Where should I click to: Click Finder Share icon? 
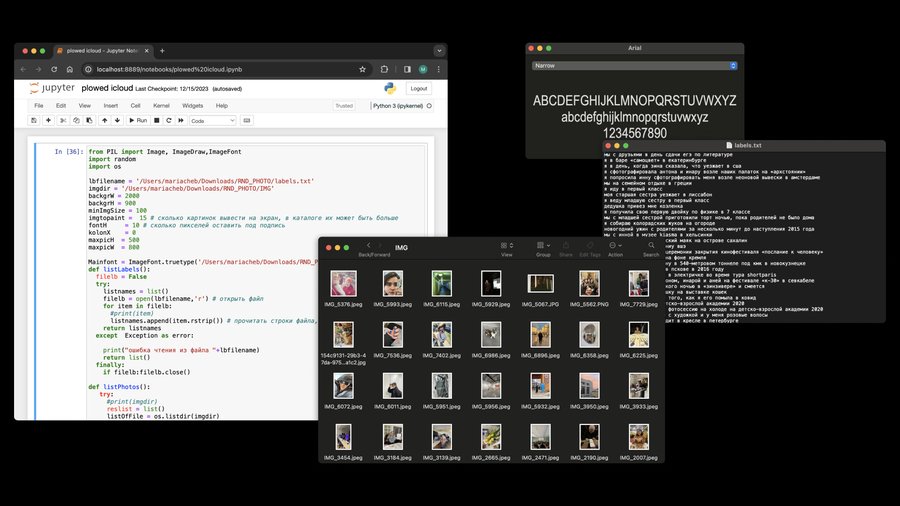coord(565,246)
